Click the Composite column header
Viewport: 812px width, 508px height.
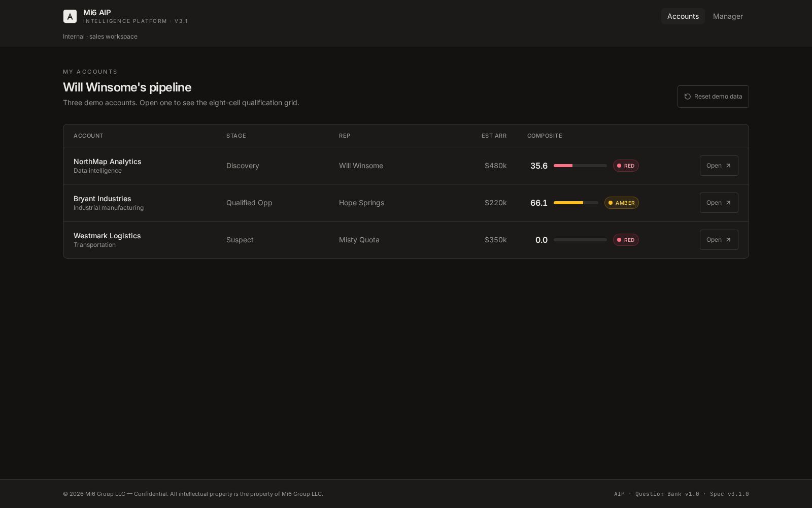click(545, 136)
